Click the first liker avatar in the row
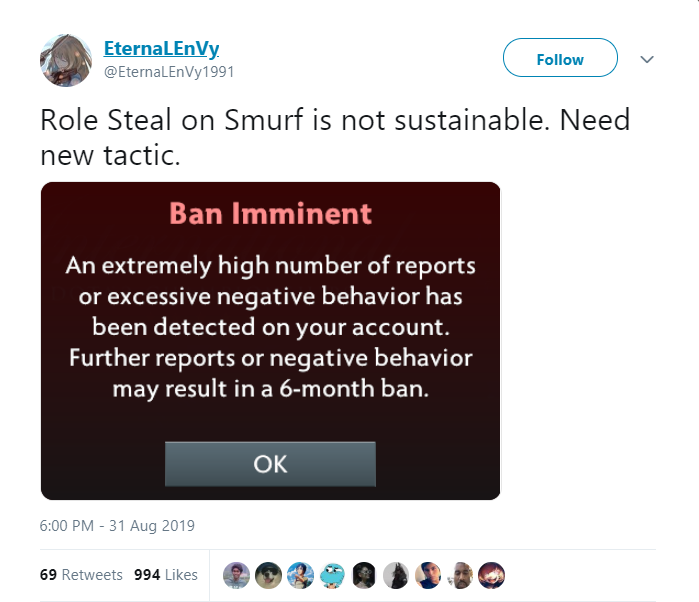699x602 pixels. (x=236, y=575)
